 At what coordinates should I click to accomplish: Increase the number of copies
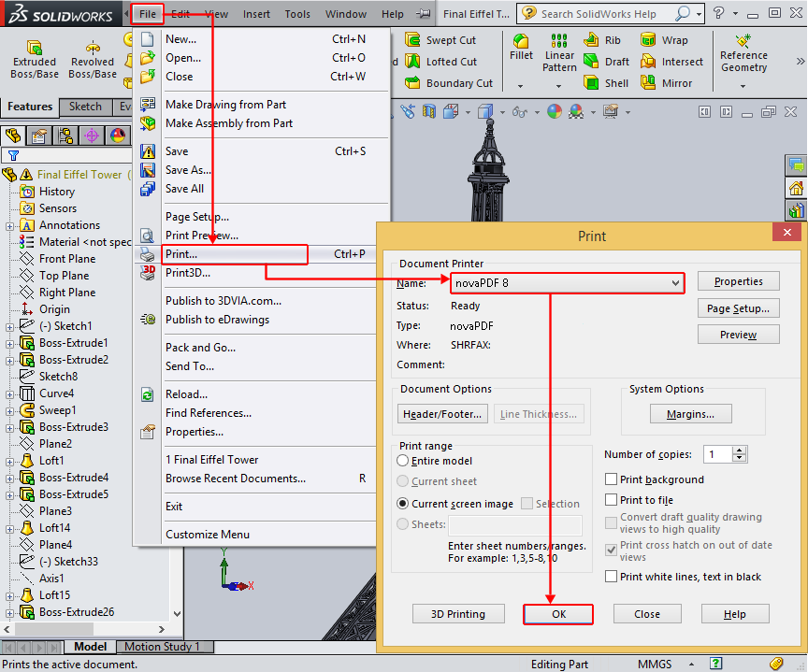(x=740, y=450)
